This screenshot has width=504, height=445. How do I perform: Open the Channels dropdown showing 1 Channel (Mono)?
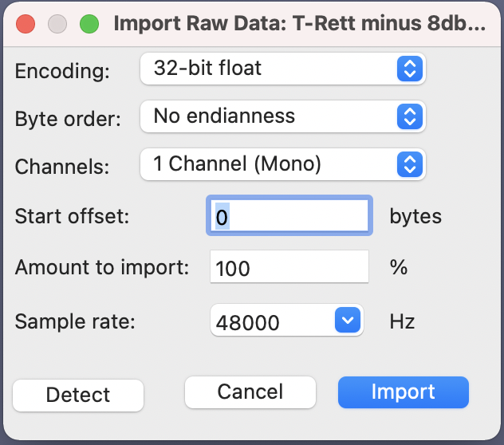coord(283,164)
